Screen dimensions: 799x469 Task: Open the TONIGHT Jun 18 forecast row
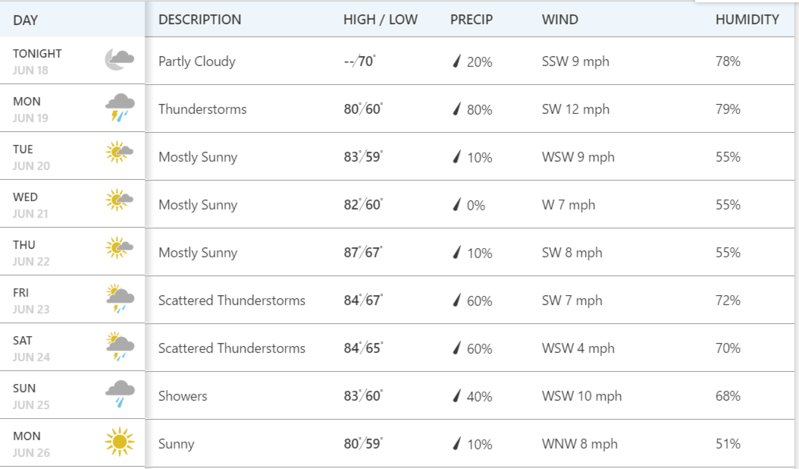(x=397, y=61)
